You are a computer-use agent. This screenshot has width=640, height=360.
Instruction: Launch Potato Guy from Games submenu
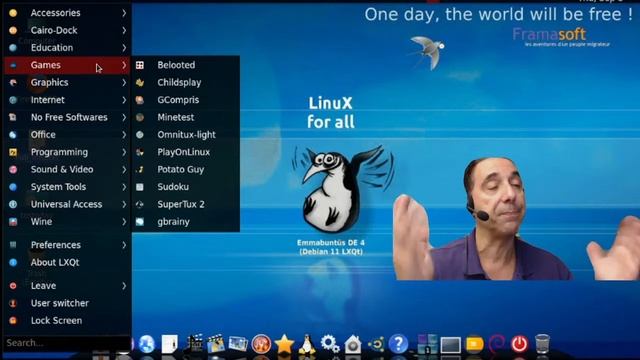click(186, 169)
